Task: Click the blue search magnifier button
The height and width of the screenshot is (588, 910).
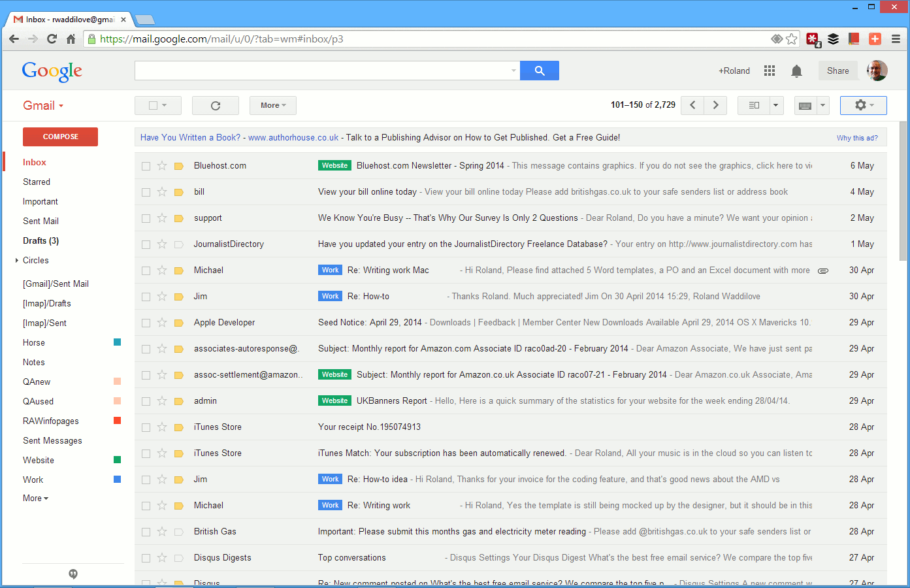Action: coord(539,71)
